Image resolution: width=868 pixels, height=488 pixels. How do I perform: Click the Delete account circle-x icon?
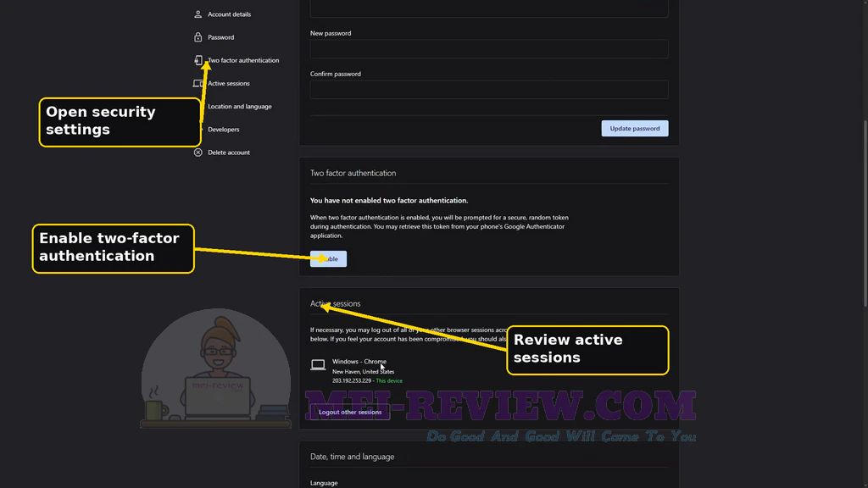point(198,152)
